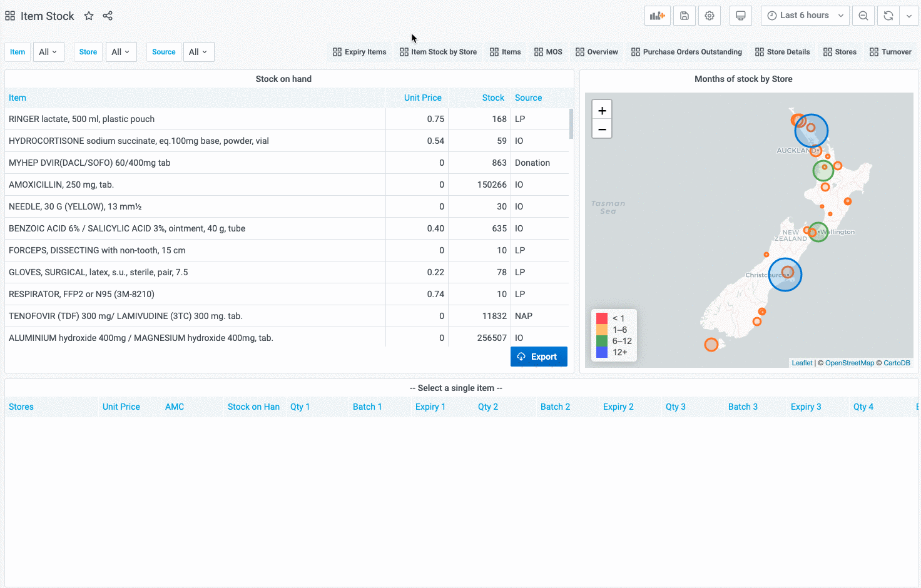Open dashboard settings gear icon
The width and height of the screenshot is (921, 588).
click(x=710, y=16)
